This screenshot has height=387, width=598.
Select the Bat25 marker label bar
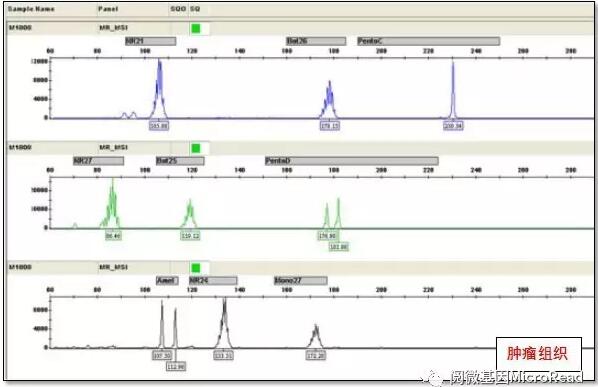point(180,161)
